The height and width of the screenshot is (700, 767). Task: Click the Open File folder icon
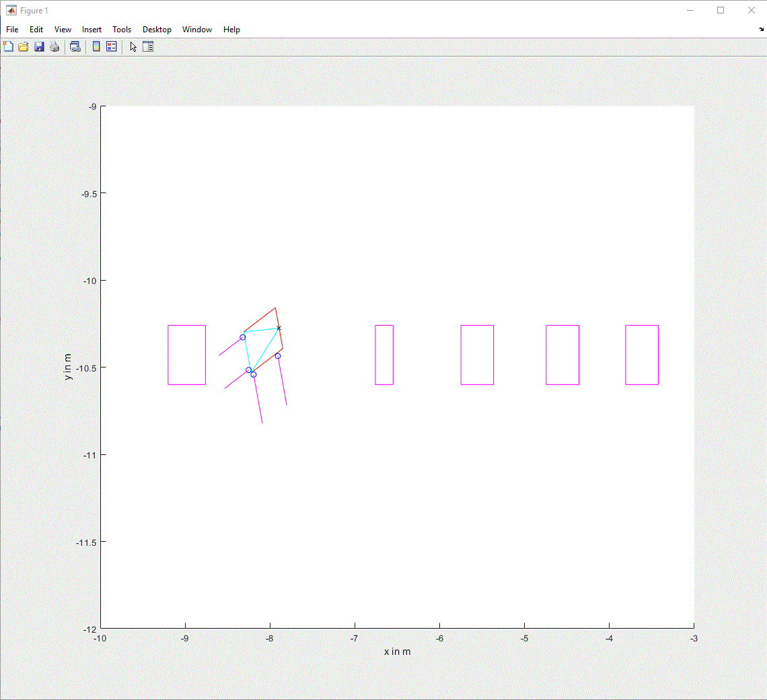24,46
